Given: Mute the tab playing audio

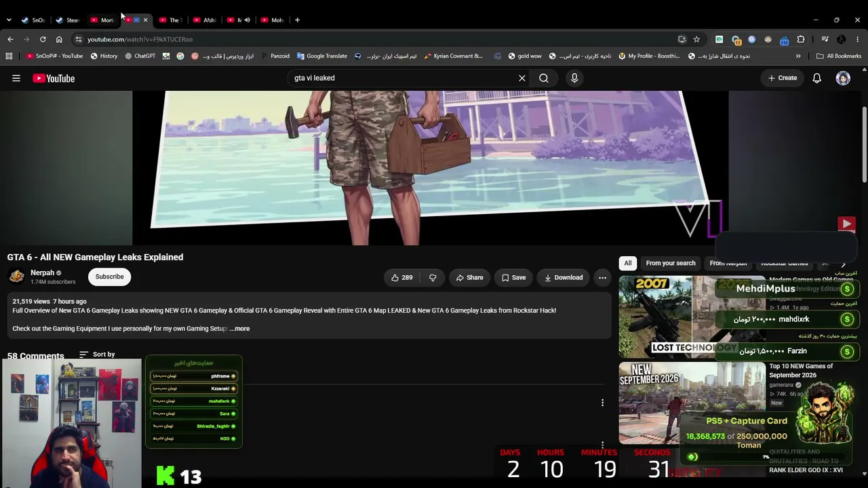Looking at the screenshot, I should pyautogui.click(x=248, y=20).
